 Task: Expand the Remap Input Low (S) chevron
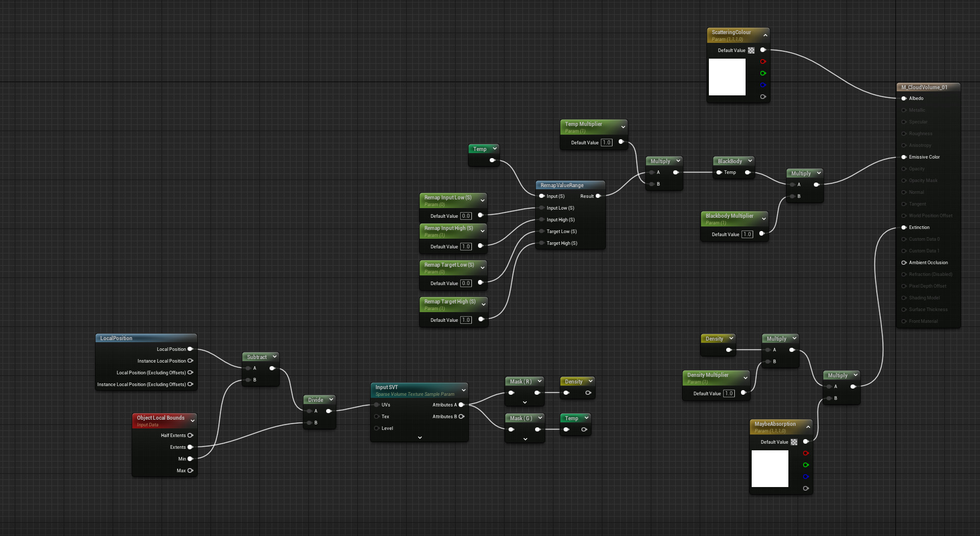pyautogui.click(x=482, y=200)
